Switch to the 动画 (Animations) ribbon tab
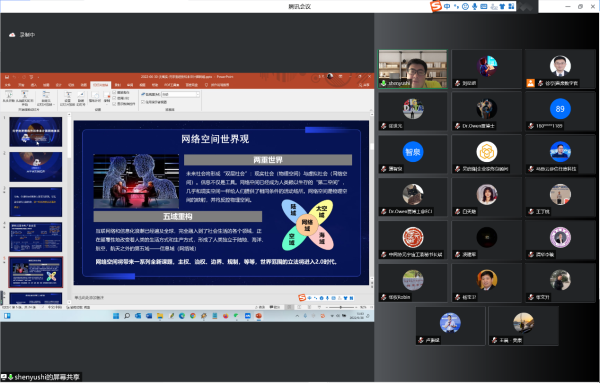 83,85
